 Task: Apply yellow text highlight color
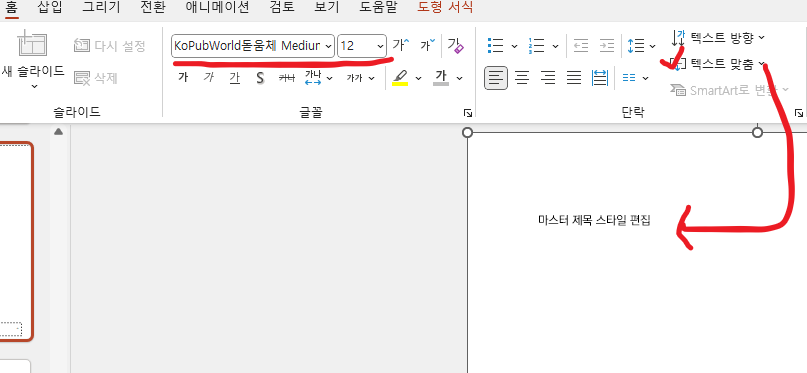(x=400, y=78)
